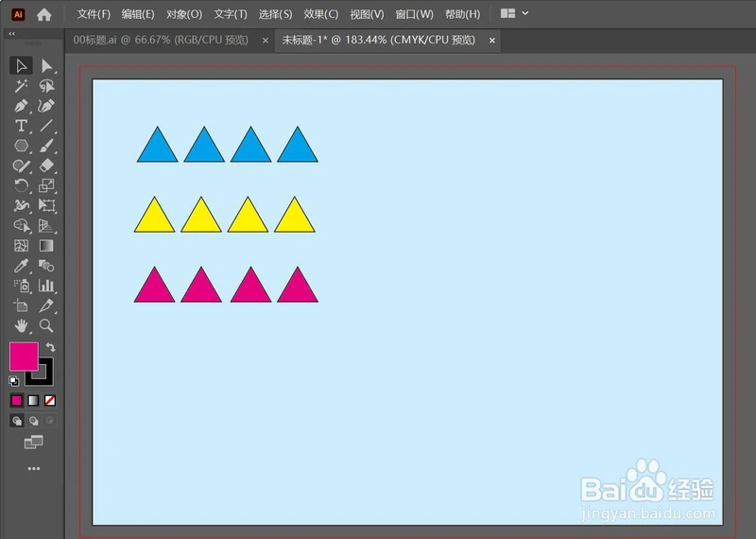The height and width of the screenshot is (539, 756).
Task: Click the Home icon in top bar
Action: point(43,14)
